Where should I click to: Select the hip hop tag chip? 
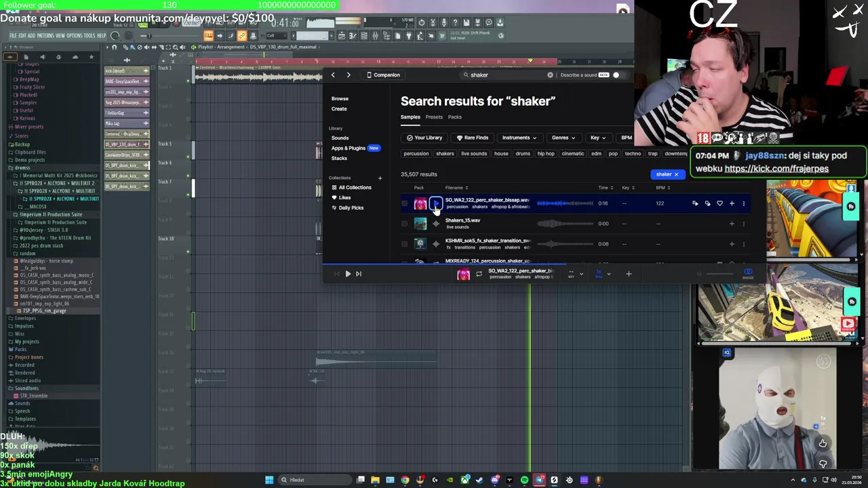pos(546,154)
